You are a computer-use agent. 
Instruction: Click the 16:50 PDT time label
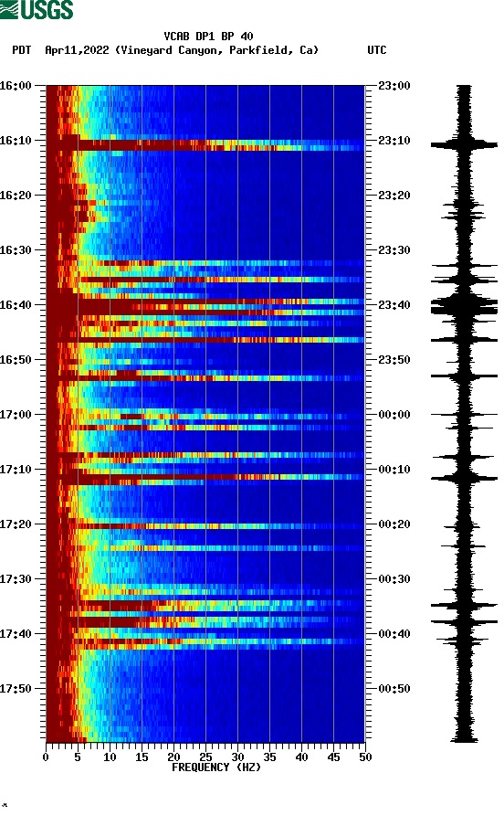(16, 360)
